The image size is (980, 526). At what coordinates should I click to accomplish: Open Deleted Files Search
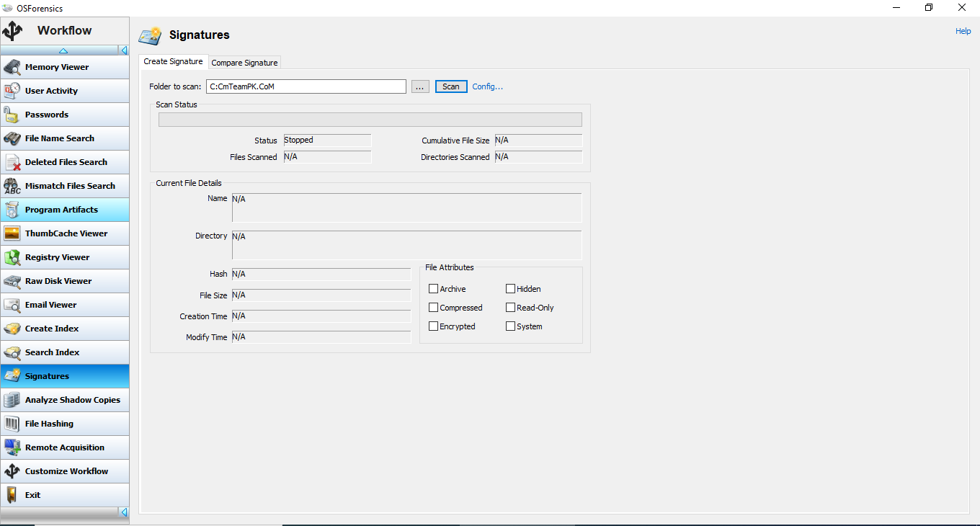pyautogui.click(x=65, y=162)
